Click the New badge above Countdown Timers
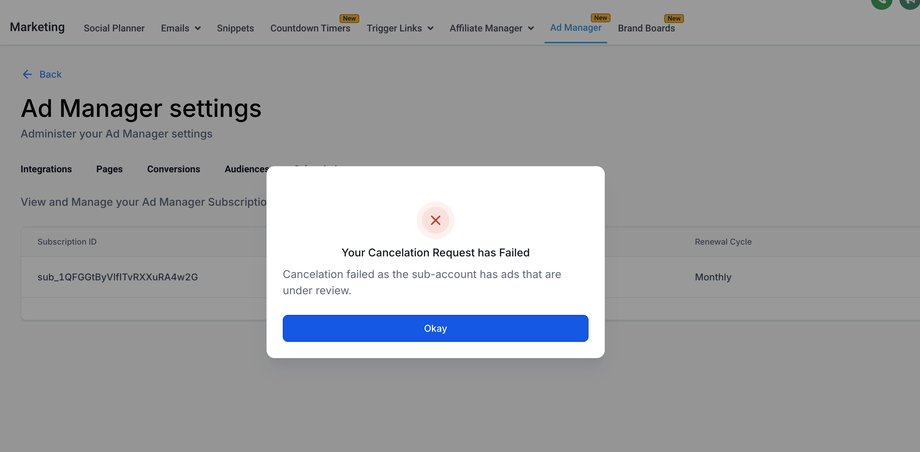The image size is (920, 452). pyautogui.click(x=350, y=18)
